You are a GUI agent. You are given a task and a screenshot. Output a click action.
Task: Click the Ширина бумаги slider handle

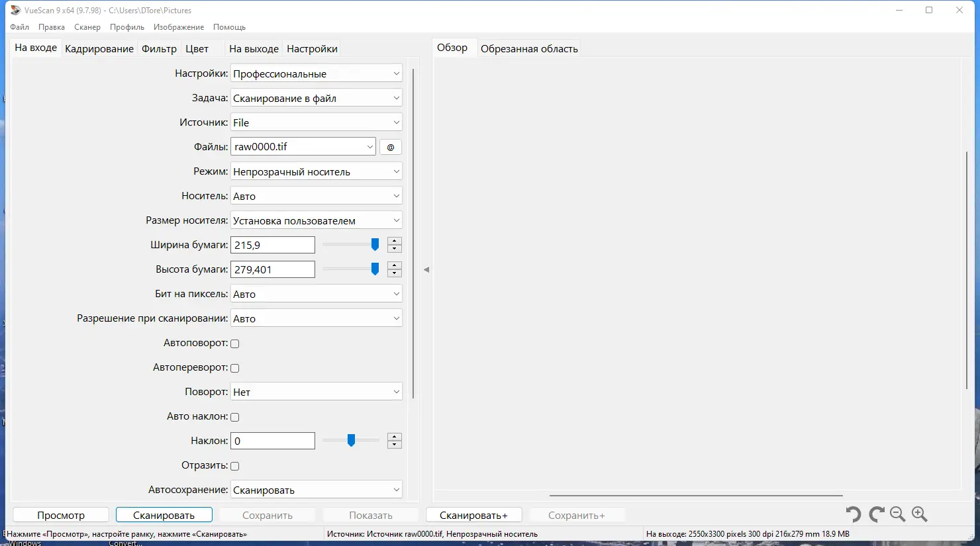tap(375, 245)
